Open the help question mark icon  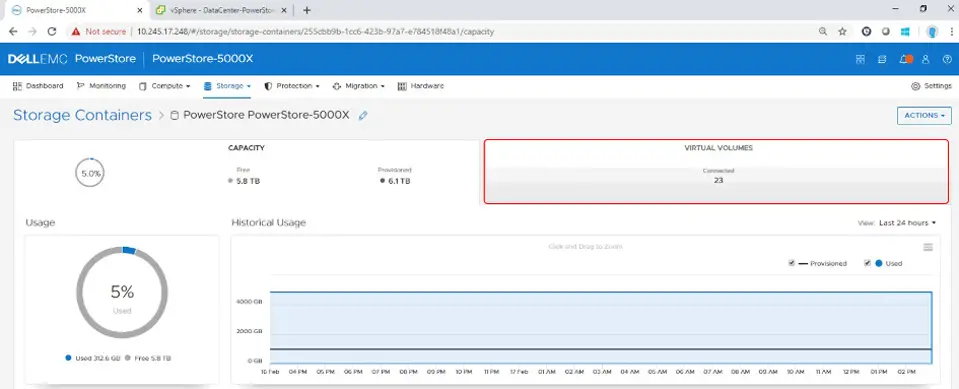tap(947, 59)
